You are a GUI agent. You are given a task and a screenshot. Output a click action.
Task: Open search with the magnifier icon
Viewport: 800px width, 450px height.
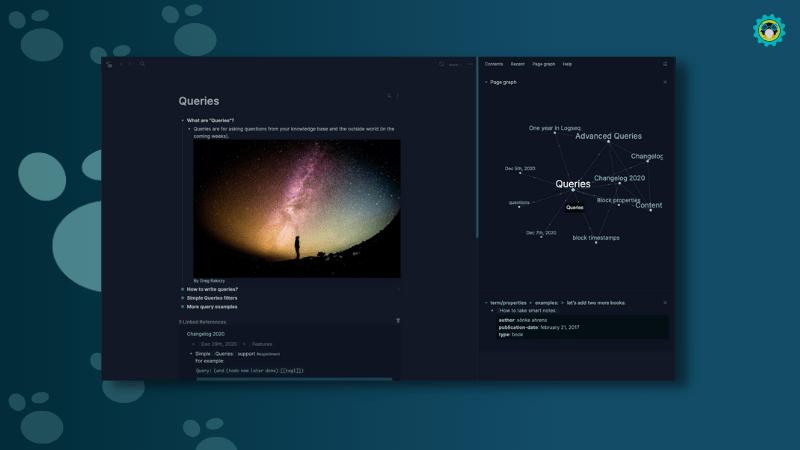coord(142,64)
